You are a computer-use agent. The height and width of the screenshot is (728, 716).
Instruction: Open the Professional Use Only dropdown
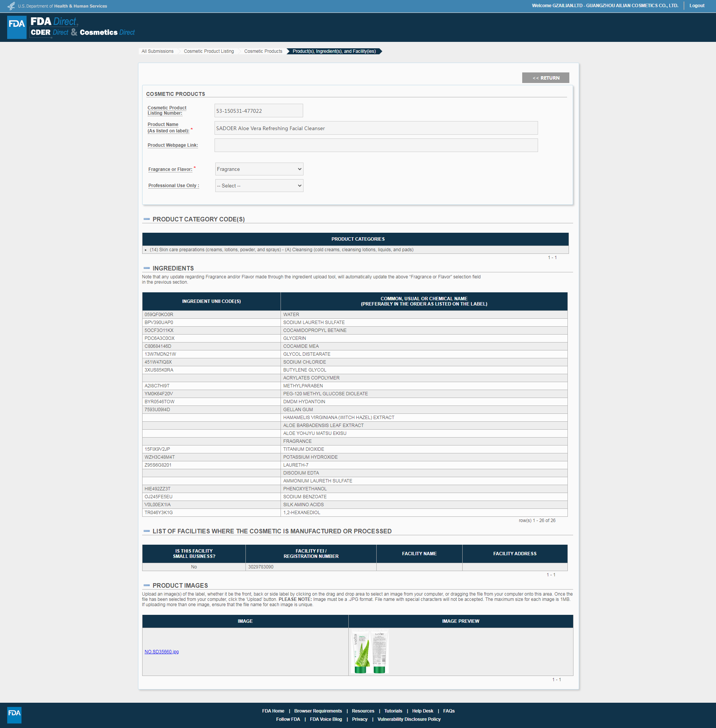point(259,186)
